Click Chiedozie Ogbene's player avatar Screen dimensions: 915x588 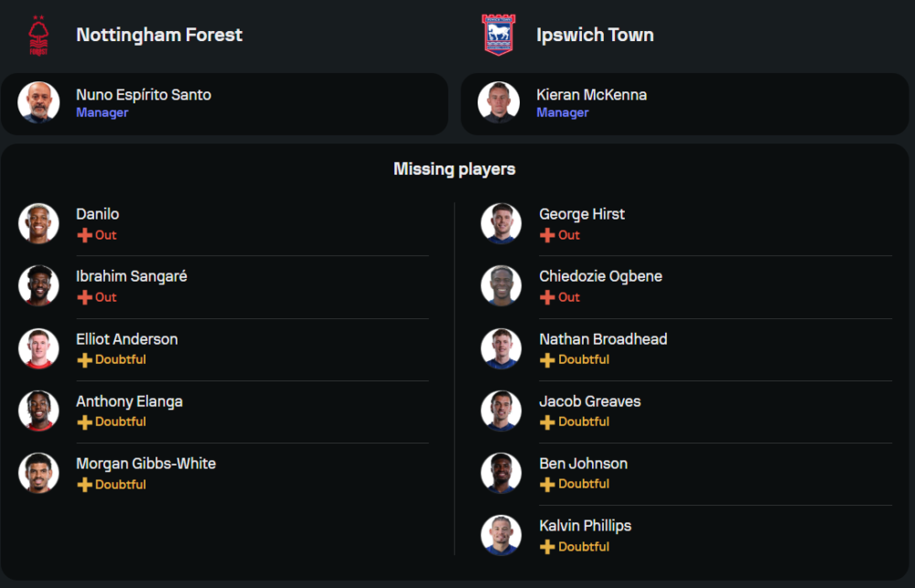pyautogui.click(x=501, y=285)
